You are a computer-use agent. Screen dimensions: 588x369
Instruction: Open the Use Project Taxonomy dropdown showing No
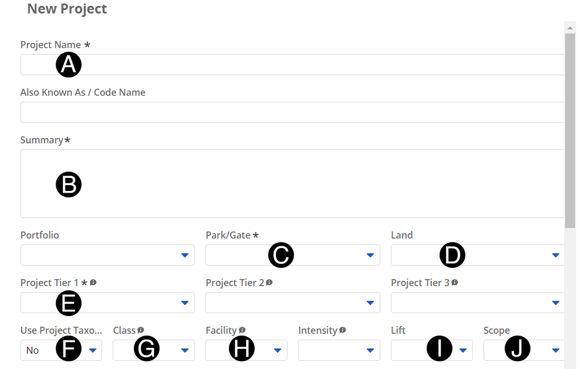[x=92, y=350]
